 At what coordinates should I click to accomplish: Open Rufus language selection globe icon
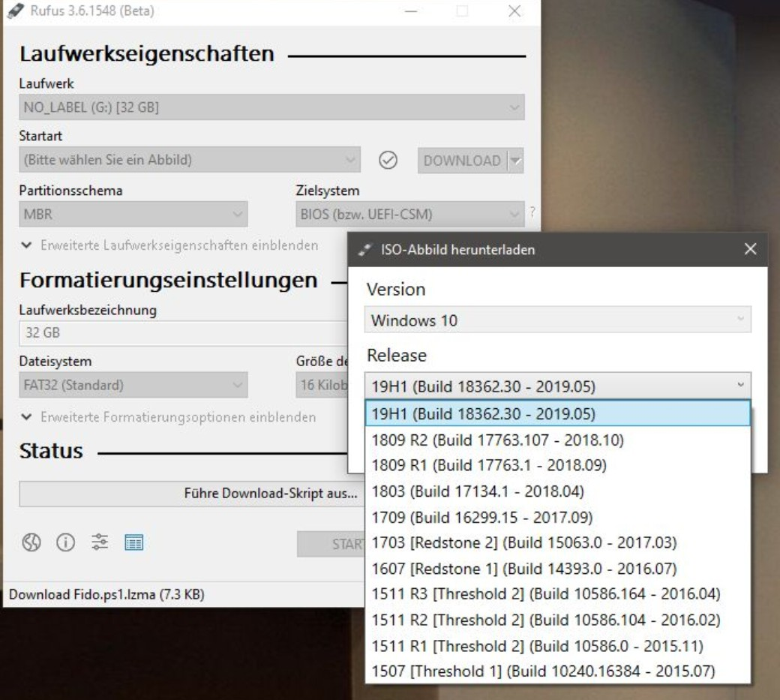click(x=31, y=542)
